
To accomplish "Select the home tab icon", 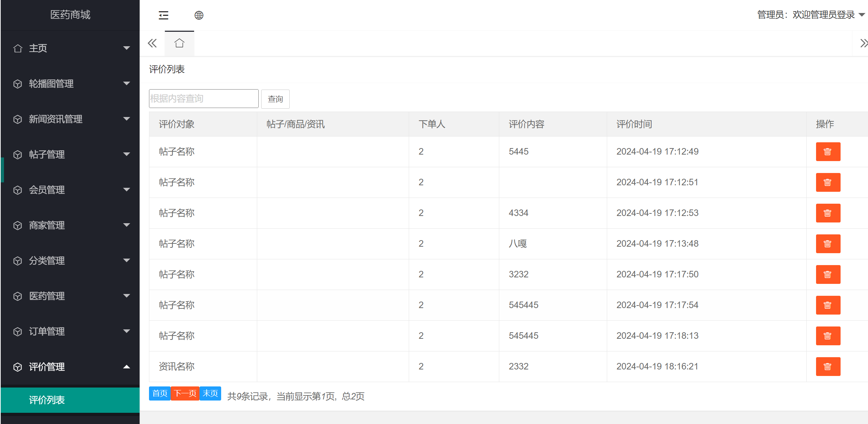I will click(179, 43).
